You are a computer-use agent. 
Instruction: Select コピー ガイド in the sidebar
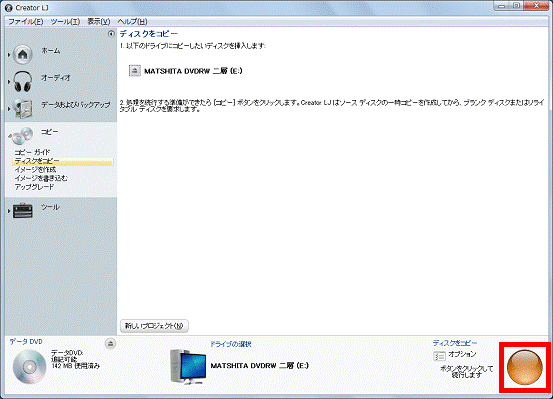click(32, 152)
